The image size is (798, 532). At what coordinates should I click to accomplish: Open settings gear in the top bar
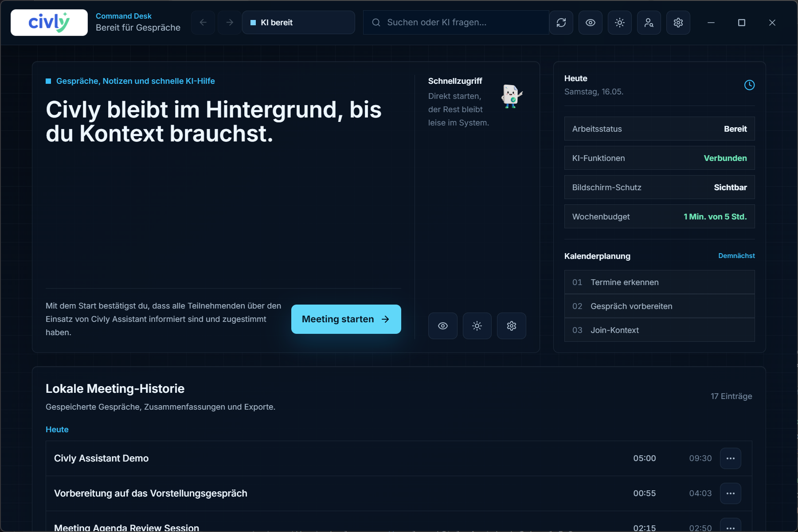click(678, 23)
